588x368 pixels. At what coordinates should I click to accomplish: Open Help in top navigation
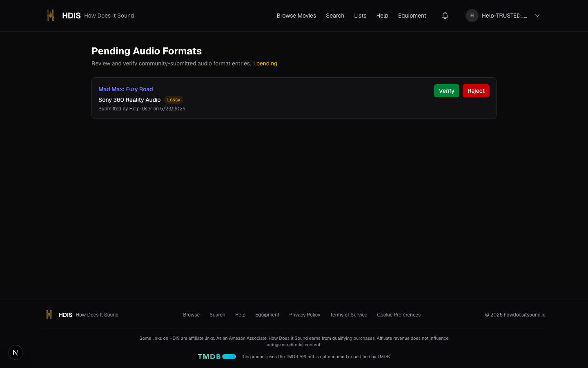(382, 16)
